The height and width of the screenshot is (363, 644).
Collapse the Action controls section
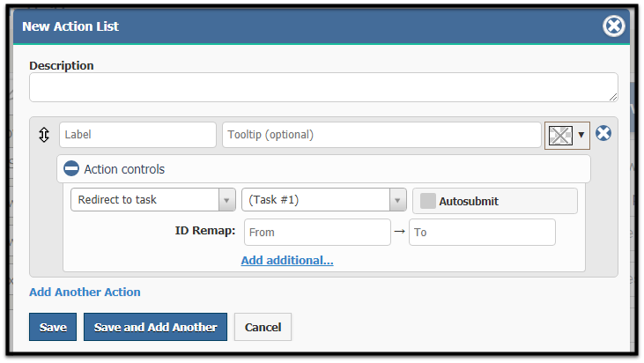coord(323,169)
